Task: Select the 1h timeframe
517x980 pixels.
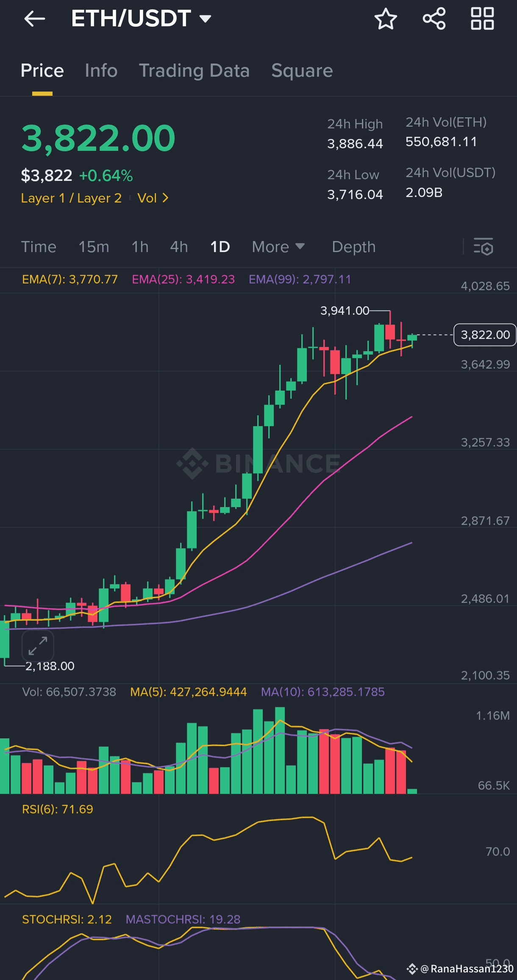Action: pos(140,247)
